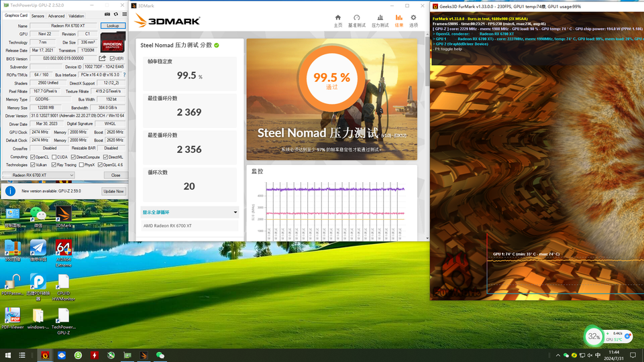Toggle the DirectML checkbox
Image resolution: width=644 pixels, height=362 pixels.
[105, 157]
